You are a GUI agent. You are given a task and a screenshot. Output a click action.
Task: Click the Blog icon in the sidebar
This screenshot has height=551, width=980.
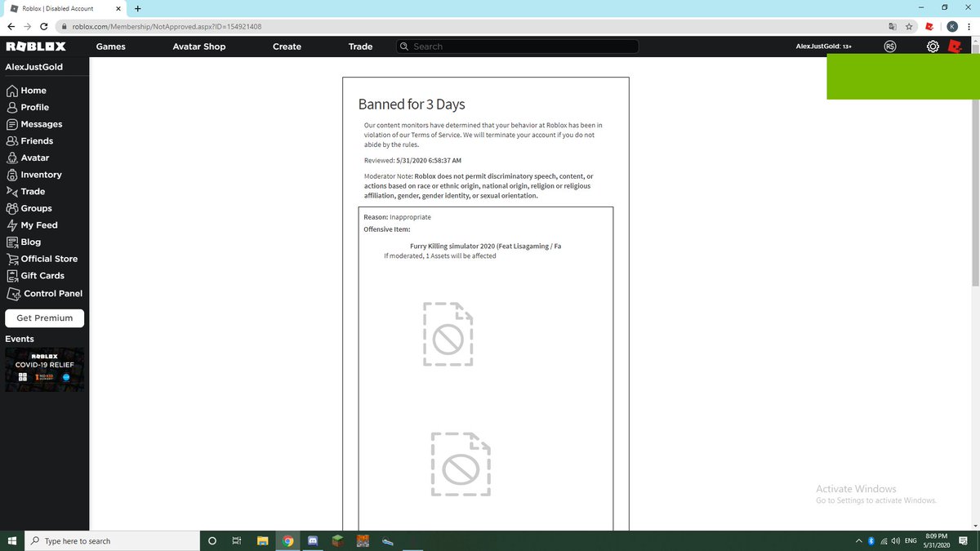coord(11,242)
